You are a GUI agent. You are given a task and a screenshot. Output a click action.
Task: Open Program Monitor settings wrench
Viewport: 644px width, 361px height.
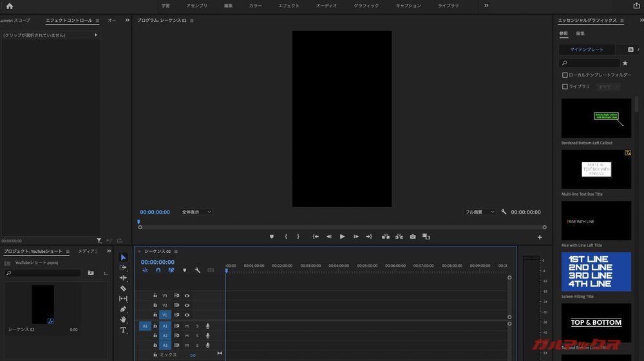coord(504,212)
